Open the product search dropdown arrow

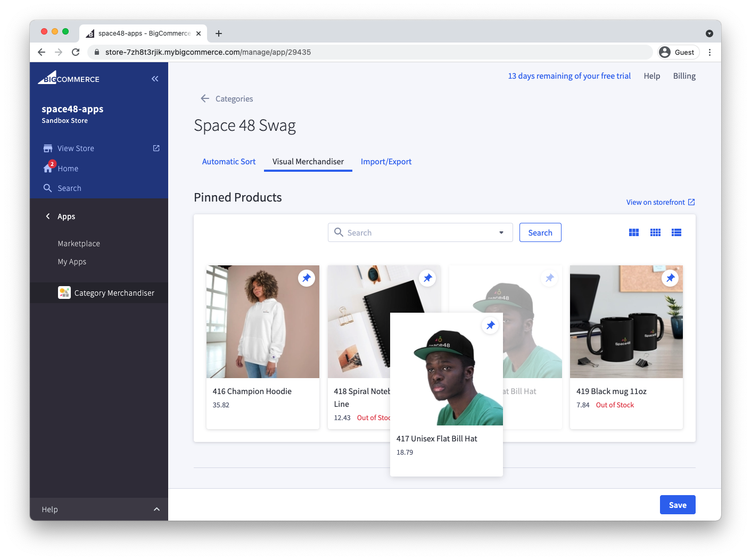coord(501,232)
